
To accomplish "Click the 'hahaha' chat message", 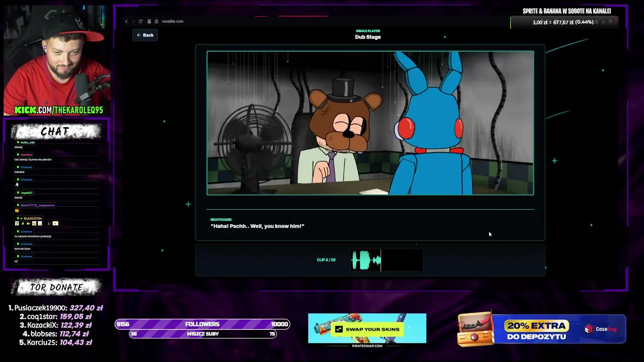I will pyautogui.click(x=19, y=172).
